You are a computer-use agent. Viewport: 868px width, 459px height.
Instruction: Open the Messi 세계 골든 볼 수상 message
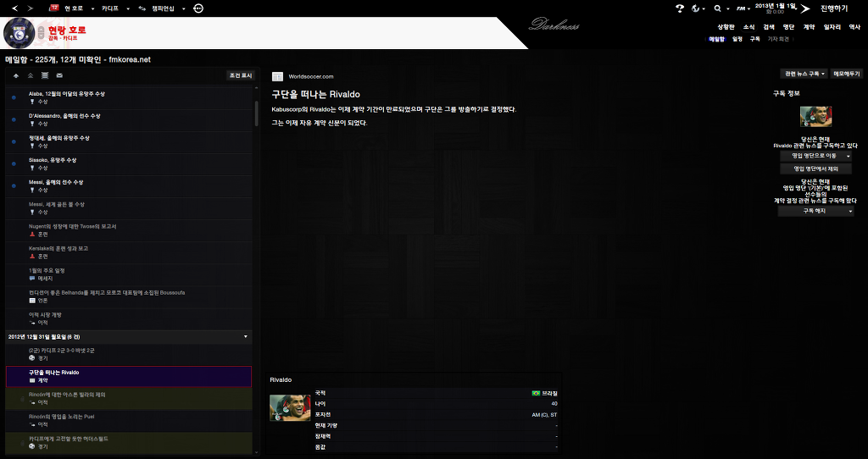click(x=129, y=208)
